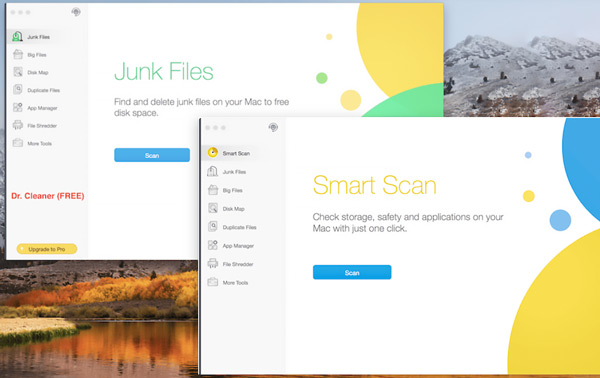Image resolution: width=600 pixels, height=378 pixels.
Task: Click Junk Files icon in the front window
Action: (213, 171)
